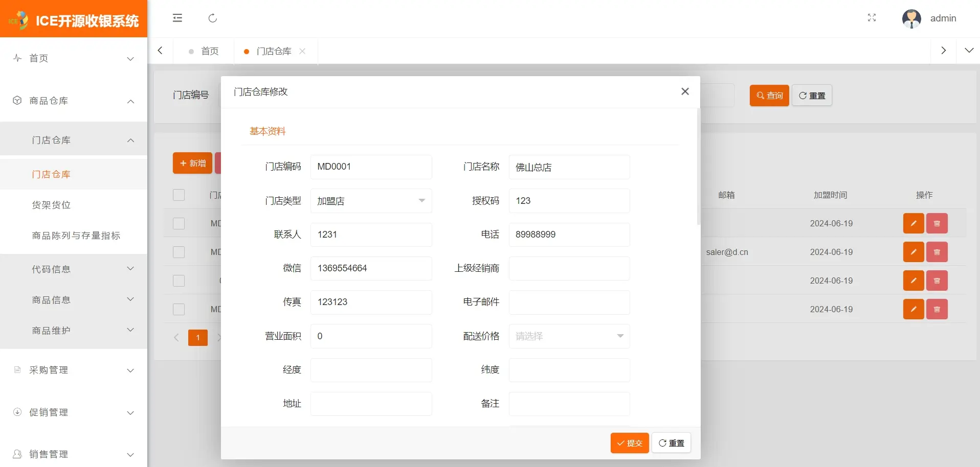Click the empty 备注 field
The width and height of the screenshot is (980, 467).
[x=569, y=404]
